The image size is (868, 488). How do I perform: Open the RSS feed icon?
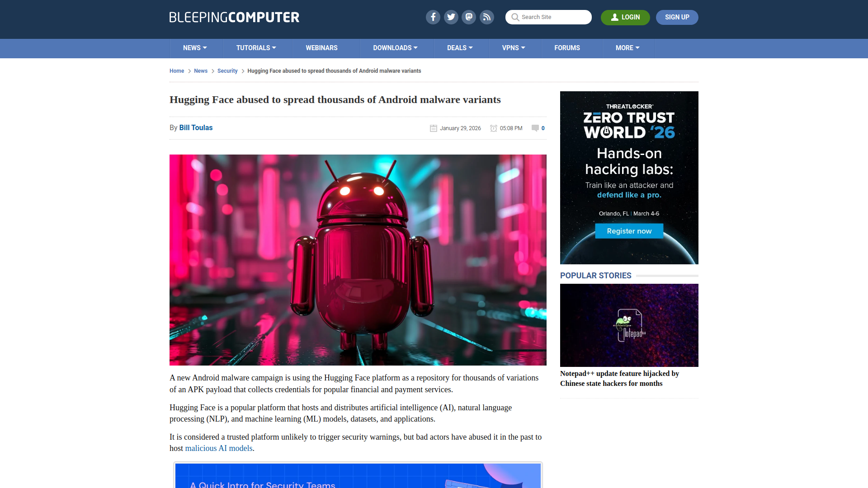[x=487, y=17]
